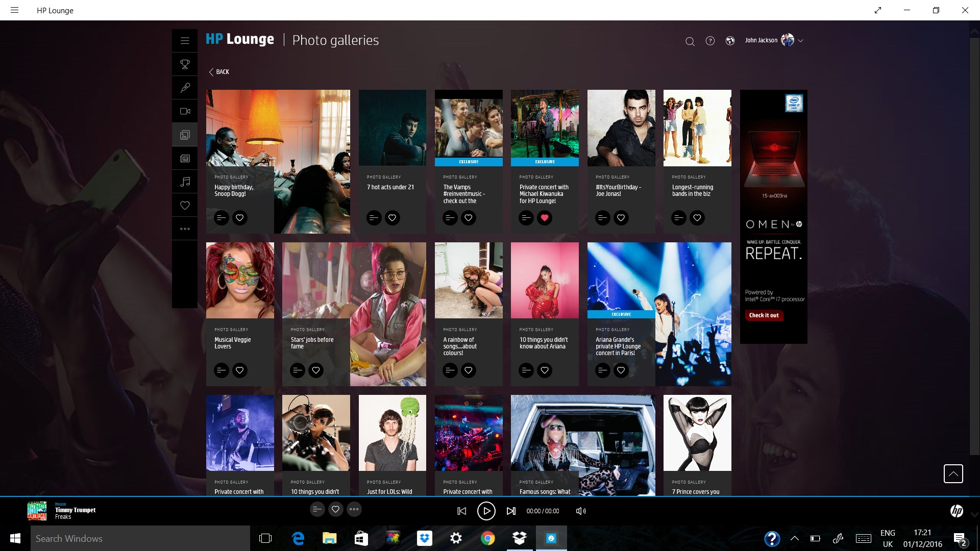Like the playing Timmy Trumpet track
This screenshot has height=551, width=980.
pos(335,509)
